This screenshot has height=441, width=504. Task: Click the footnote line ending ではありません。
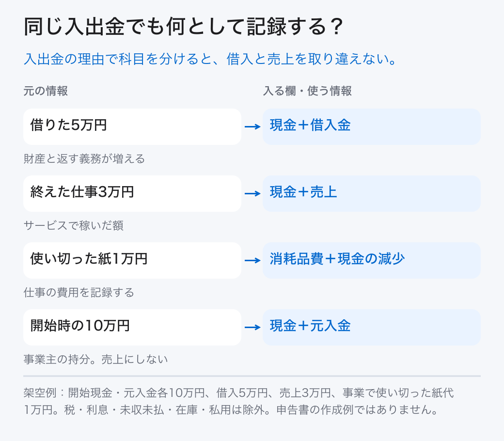[x=231, y=410]
